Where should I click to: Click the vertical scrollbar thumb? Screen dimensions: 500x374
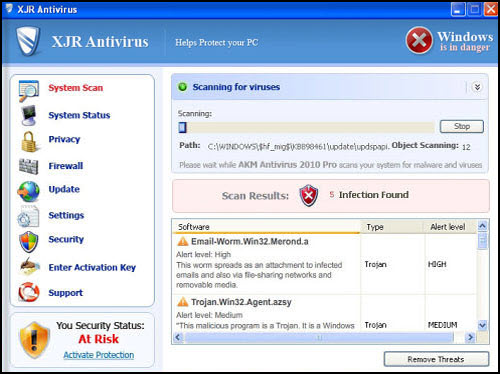[x=482, y=241]
